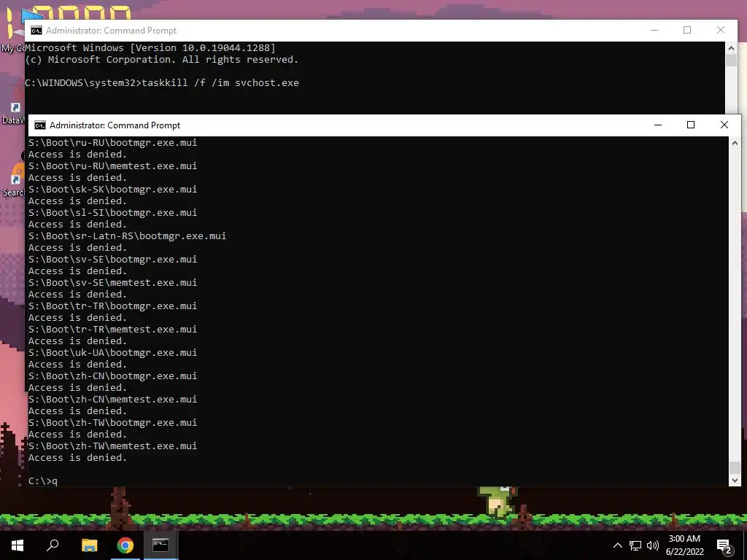Click S:\Boot\zh-TW\bootmgr.exe.mui line

[x=112, y=422]
